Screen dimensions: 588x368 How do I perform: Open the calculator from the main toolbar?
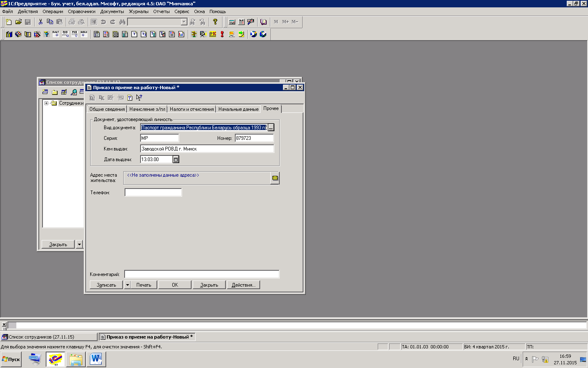pyautogui.click(x=232, y=22)
